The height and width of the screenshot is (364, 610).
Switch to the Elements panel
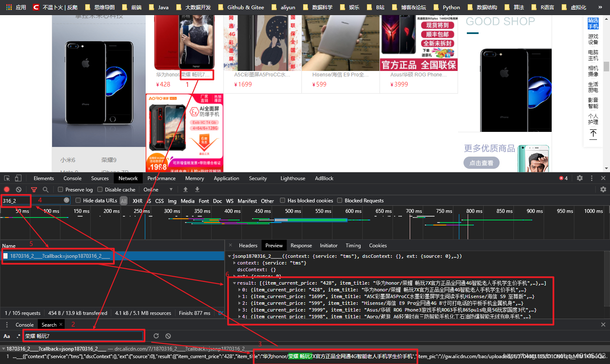coord(44,178)
